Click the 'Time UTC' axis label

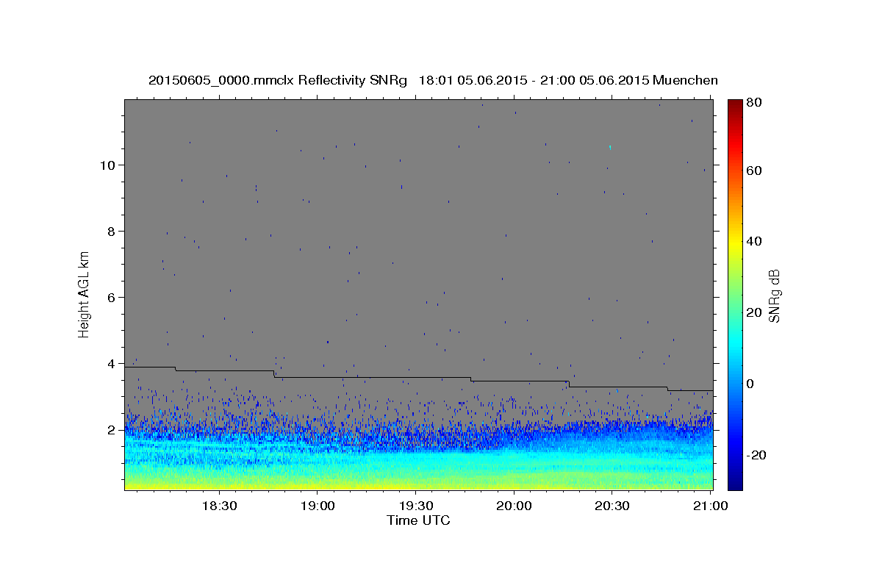418,520
